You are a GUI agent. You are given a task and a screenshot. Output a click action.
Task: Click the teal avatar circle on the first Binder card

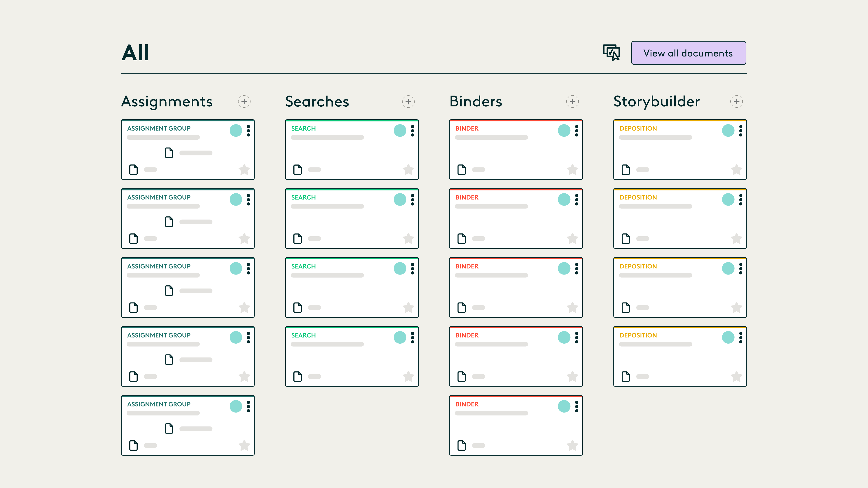[x=564, y=131]
